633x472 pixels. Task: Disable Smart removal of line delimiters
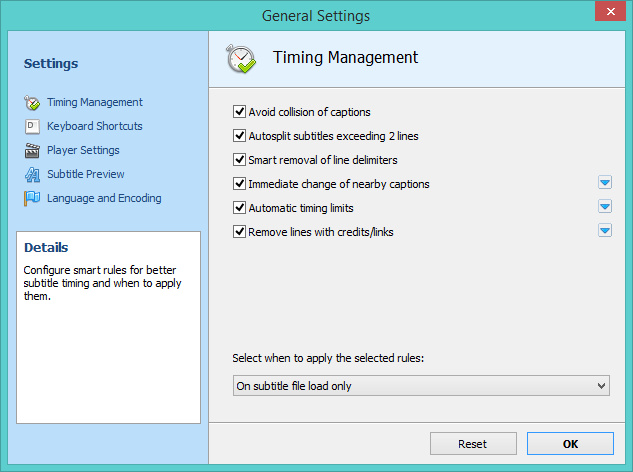coord(239,160)
